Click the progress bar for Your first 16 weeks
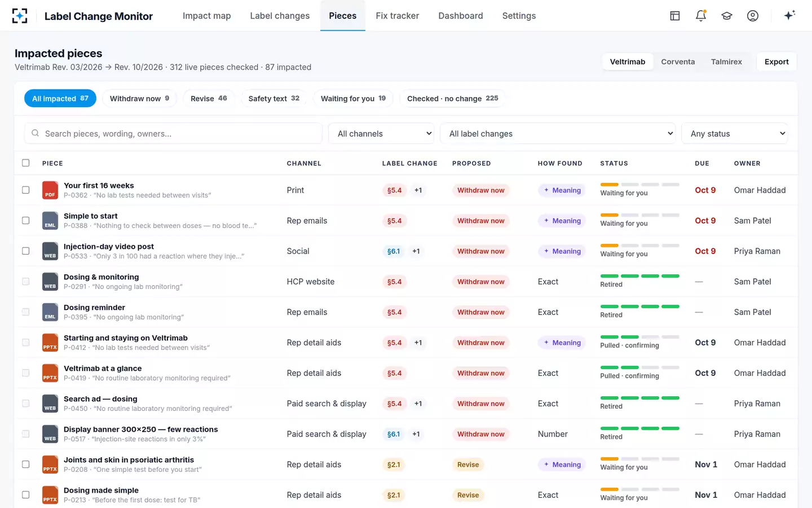812x508 pixels. [x=640, y=185]
